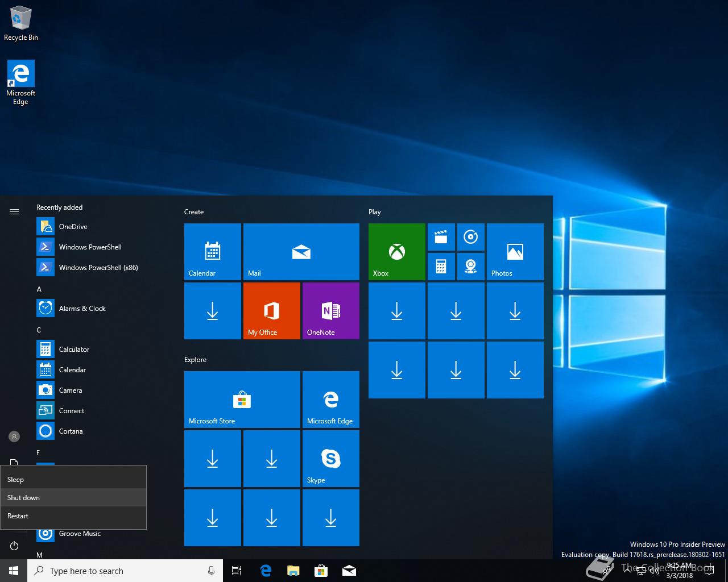Open the Mail tile in Create group
728x582 pixels.
[301, 252]
